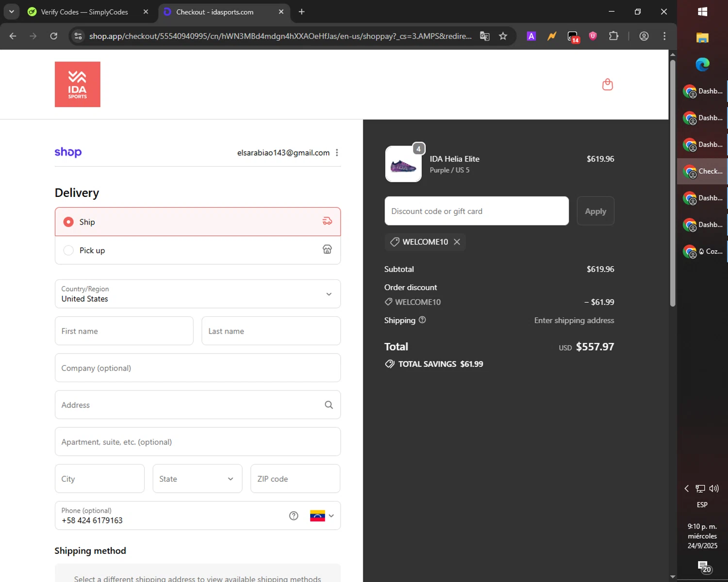728x582 pixels.
Task: Reload the checkout page
Action: point(54,36)
